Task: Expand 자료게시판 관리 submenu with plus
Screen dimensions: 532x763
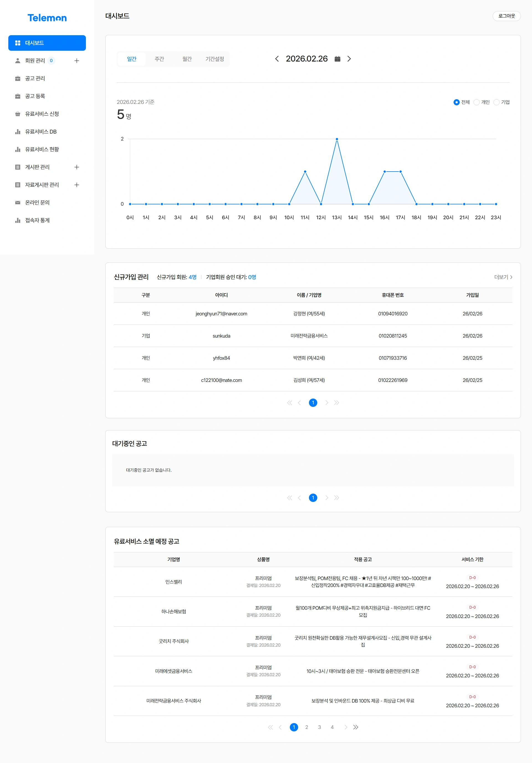Action: (77, 185)
